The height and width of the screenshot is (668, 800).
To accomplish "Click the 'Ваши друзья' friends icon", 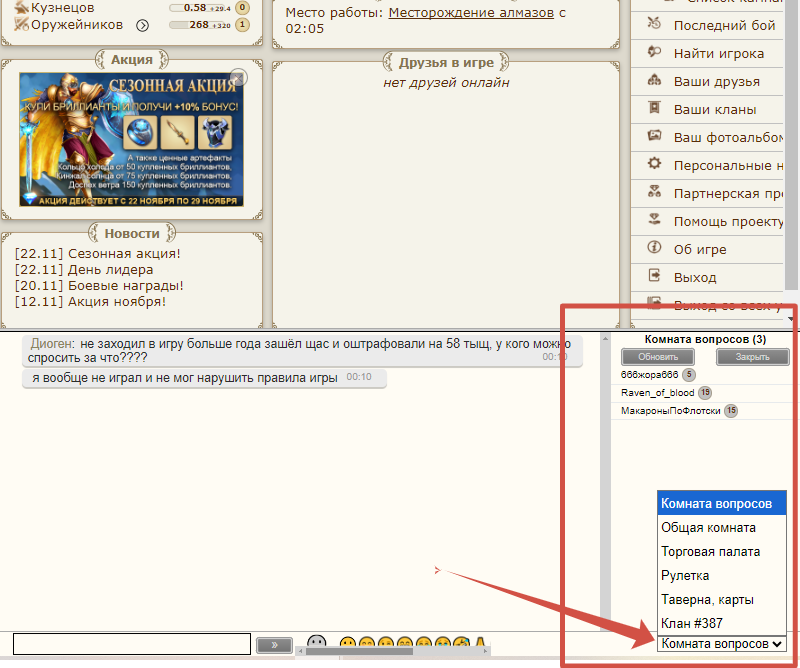I will (654, 80).
